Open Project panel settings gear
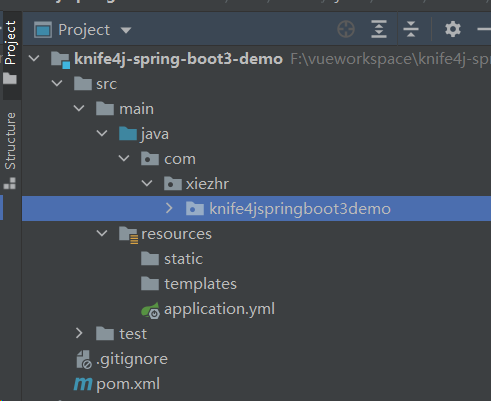 (453, 29)
